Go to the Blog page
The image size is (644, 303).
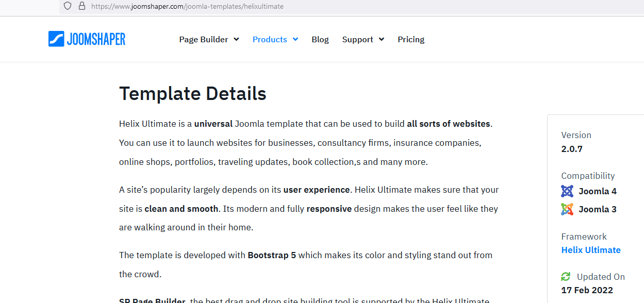tap(320, 39)
